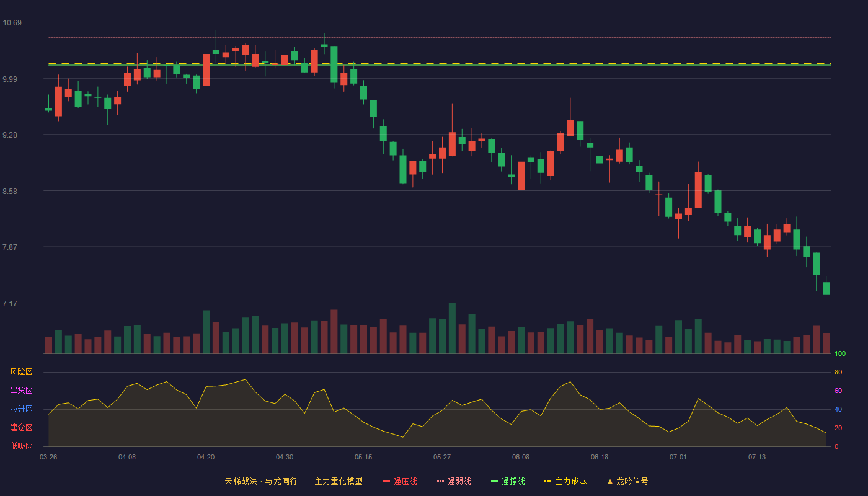Click the 10.69 price axis label
The height and width of the screenshot is (496, 868).
[x=12, y=23]
